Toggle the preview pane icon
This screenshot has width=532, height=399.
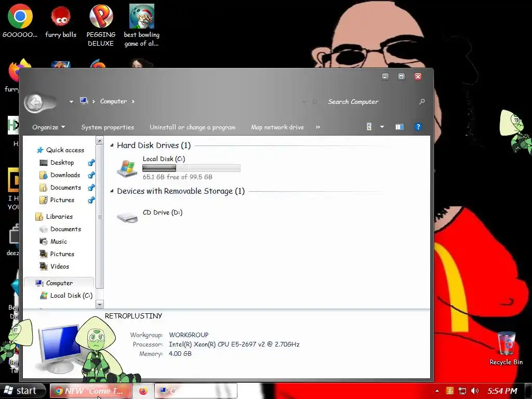[x=400, y=127]
